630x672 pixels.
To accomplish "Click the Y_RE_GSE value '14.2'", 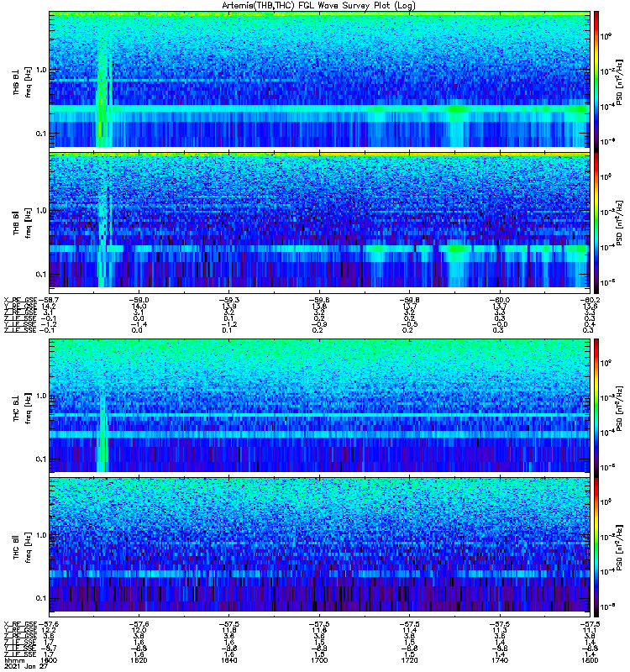I will (x=49, y=307).
